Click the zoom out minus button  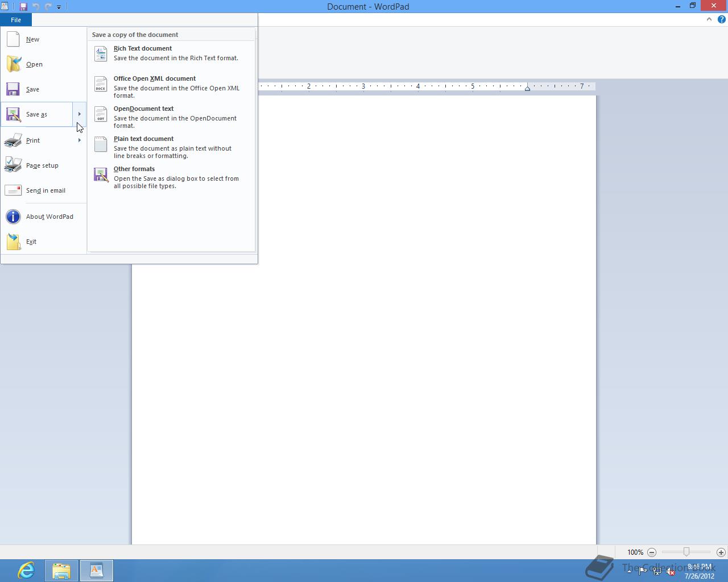point(652,552)
